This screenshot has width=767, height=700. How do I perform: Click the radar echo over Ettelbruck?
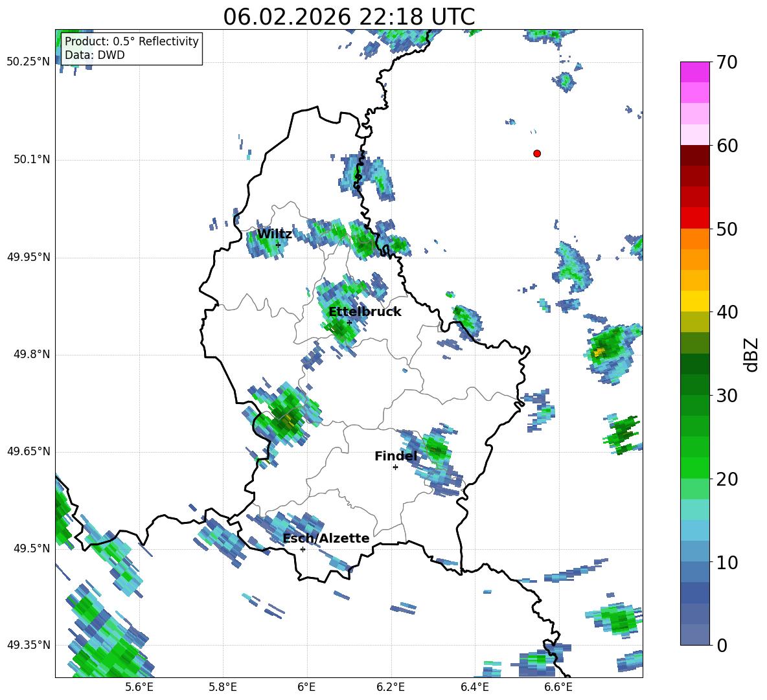[343, 313]
